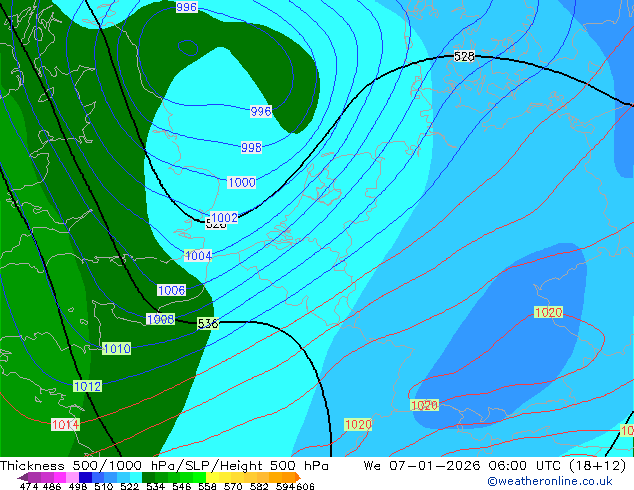Select the 1000 isobar label

pos(242,182)
